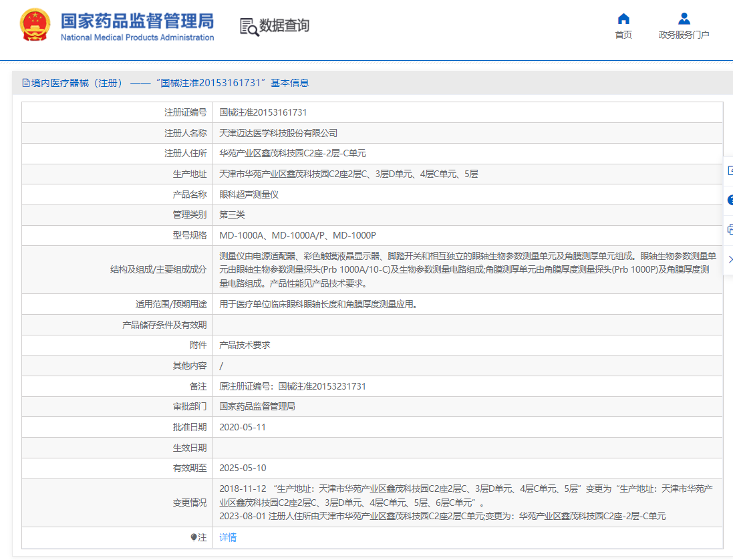Click the 附件 row label

click(x=198, y=345)
